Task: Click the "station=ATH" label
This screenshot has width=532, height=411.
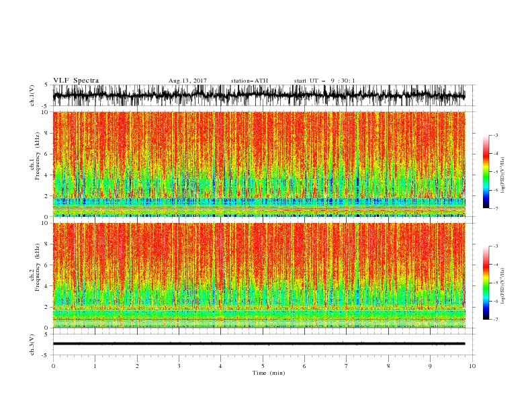Action: [x=249, y=81]
